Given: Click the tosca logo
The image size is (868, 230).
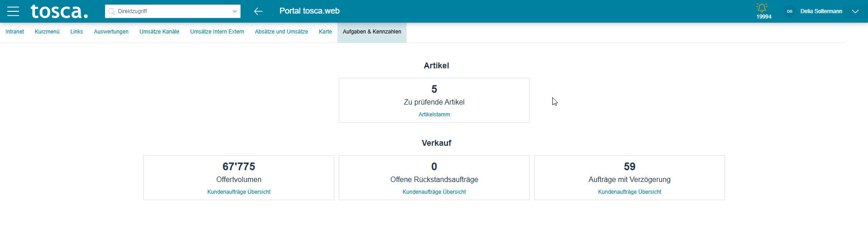Looking at the screenshot, I should coord(59,11).
